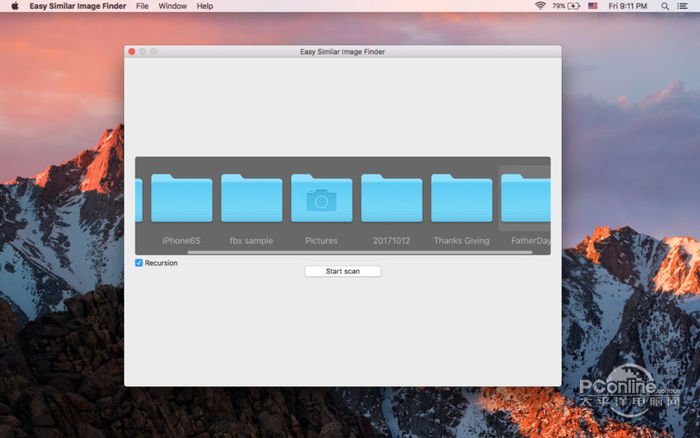The height and width of the screenshot is (438, 700).
Task: Select the fbx sample folder icon
Action: 252,198
